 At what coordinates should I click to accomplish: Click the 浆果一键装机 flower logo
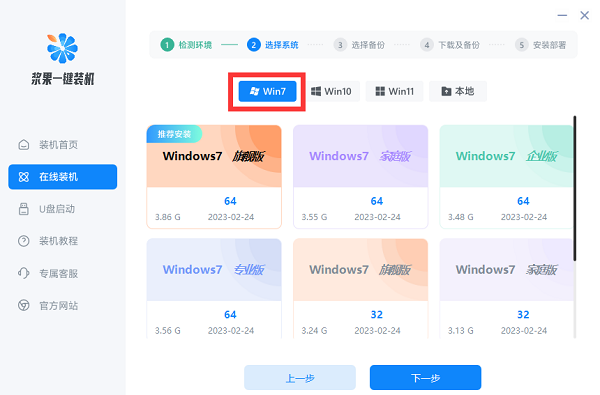(x=62, y=48)
